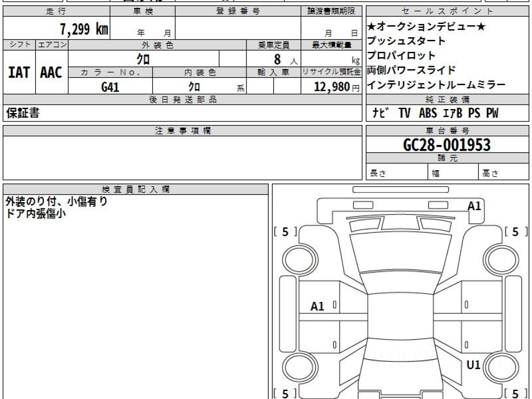Select the upper-left [5] tire rating
The width and height of the screenshot is (532, 399).
(285, 231)
